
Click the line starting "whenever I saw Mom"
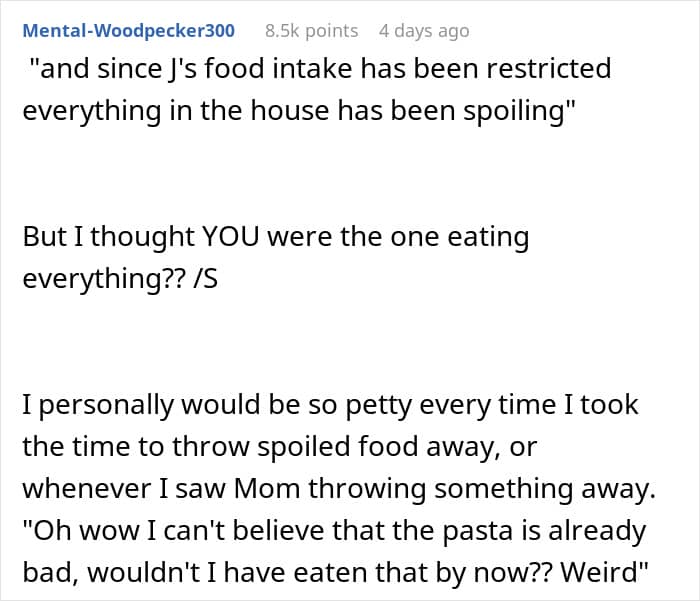335,489
